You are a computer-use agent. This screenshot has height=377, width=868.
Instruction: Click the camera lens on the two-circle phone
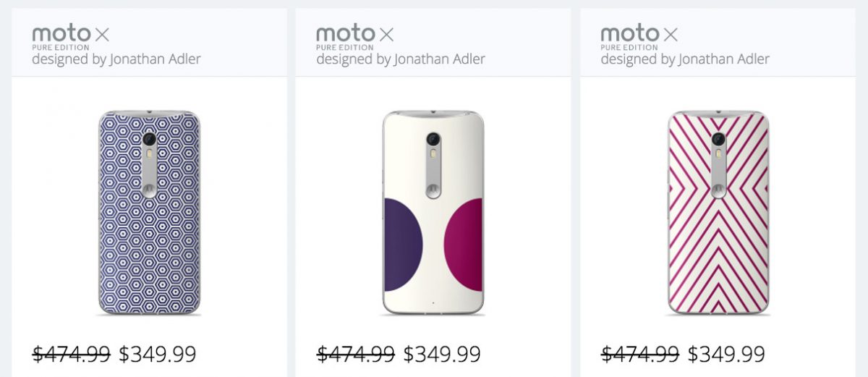point(434,139)
